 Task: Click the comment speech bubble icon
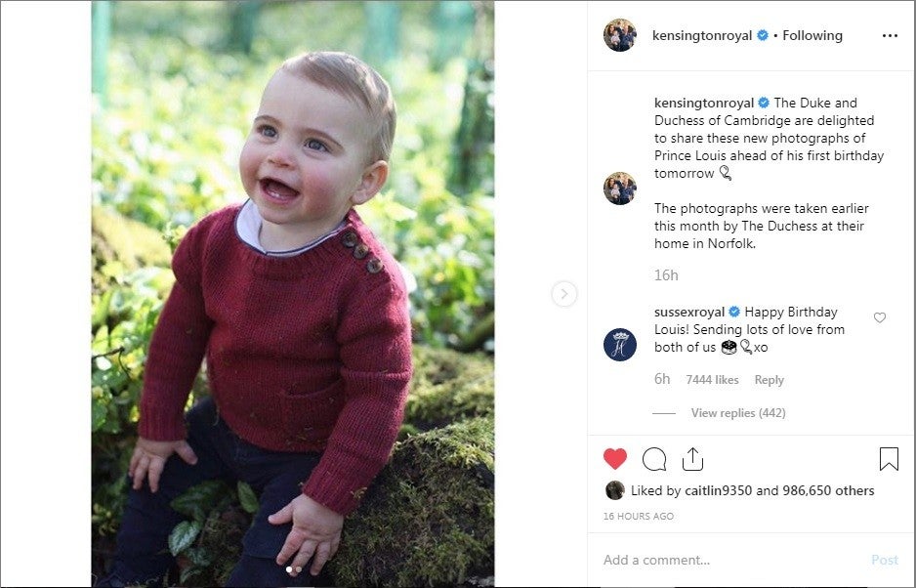pyautogui.click(x=654, y=459)
